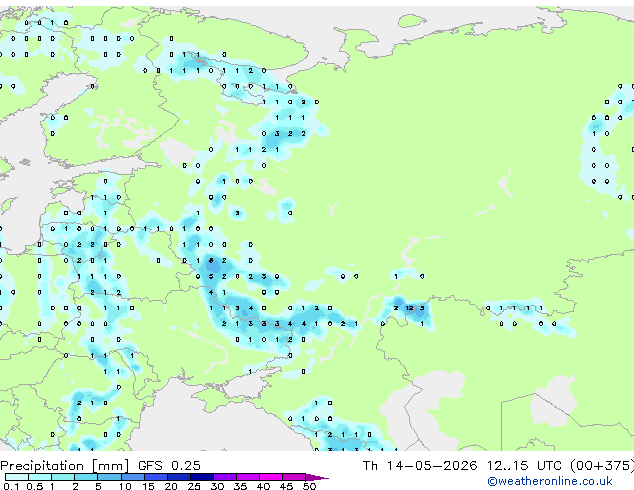The image size is (634, 490).
Task: Click the '(00+375)' forecast offset text
Action: [602, 466]
